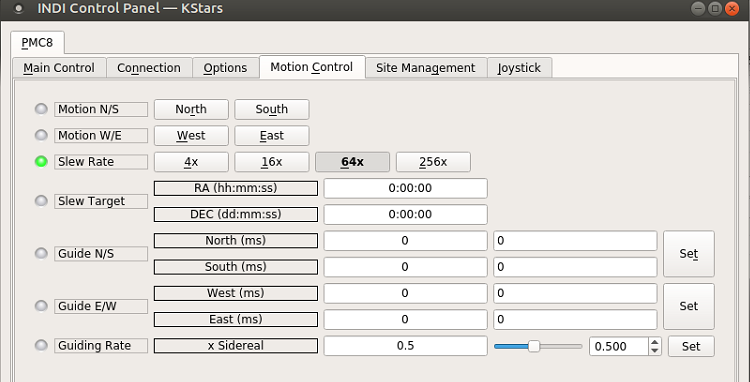Image resolution: width=750 pixels, height=382 pixels.
Task: Click the RA (hh:mm:ss) label
Action: [x=236, y=188]
